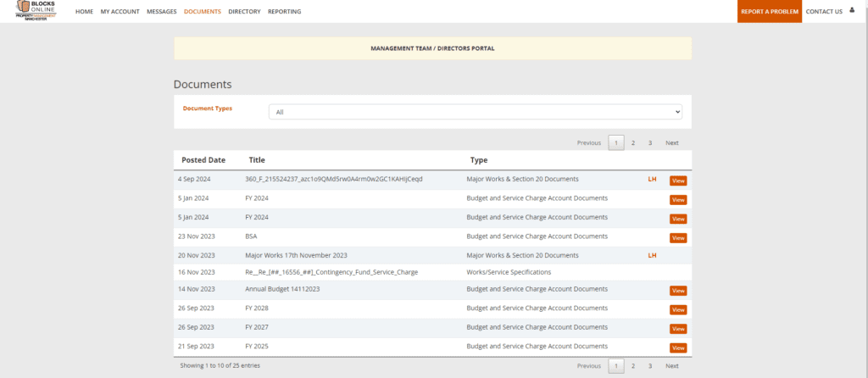Open the Document Types dropdown
This screenshot has height=378, width=868.
pos(475,112)
